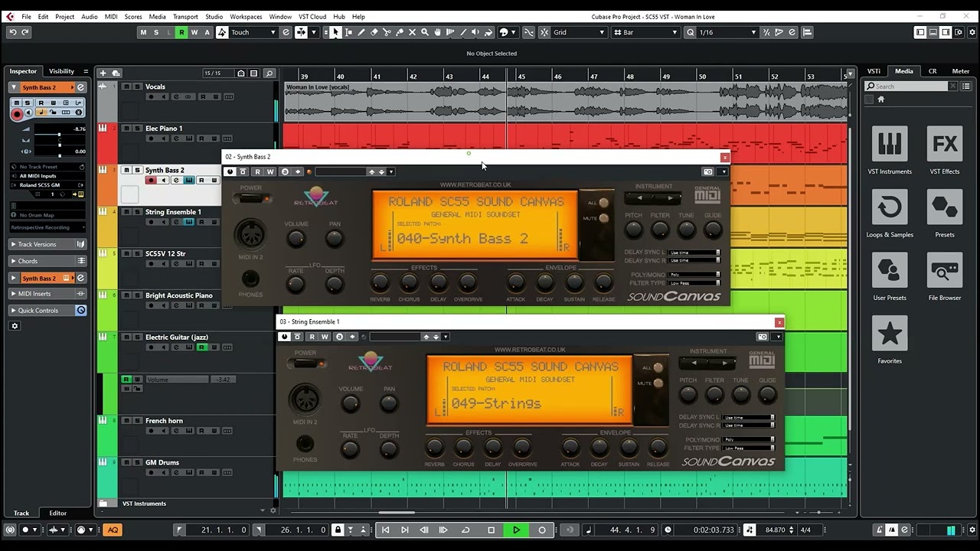Select the Mute X tool
The height and width of the screenshot is (551, 980).
pyautogui.click(x=412, y=32)
